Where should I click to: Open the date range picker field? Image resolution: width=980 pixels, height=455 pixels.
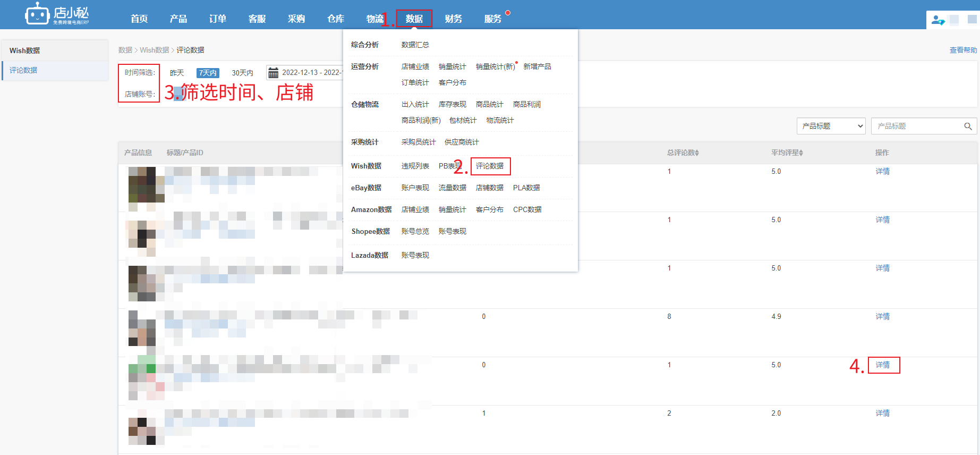click(x=305, y=73)
